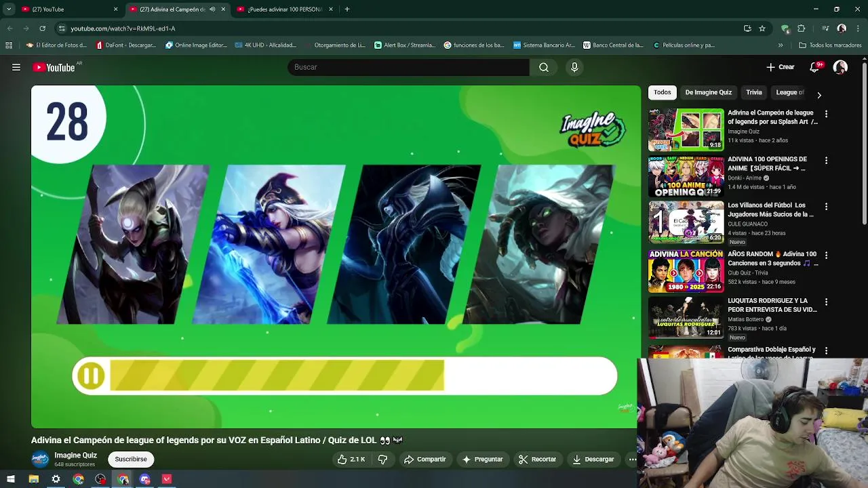
Task: Click the Crear create button
Action: pos(781,67)
